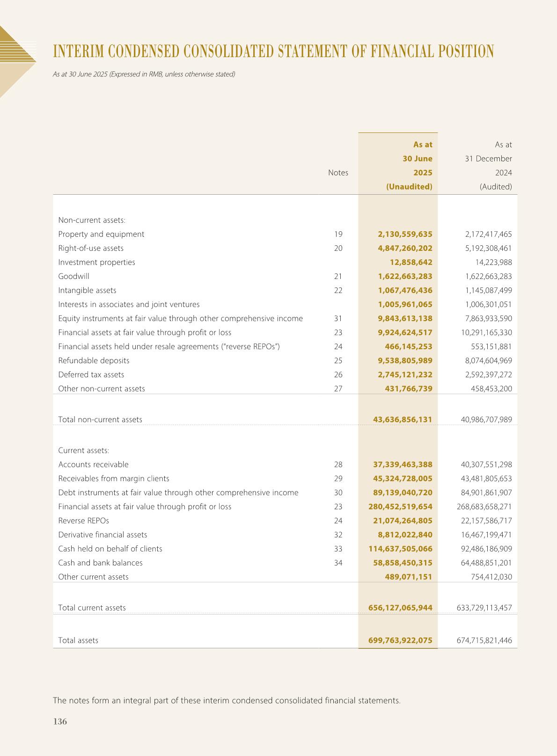Click the '(Unaudited)' column header label

(409, 187)
